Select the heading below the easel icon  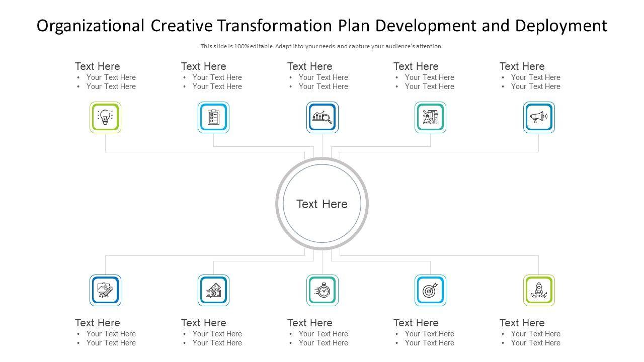tap(98, 323)
